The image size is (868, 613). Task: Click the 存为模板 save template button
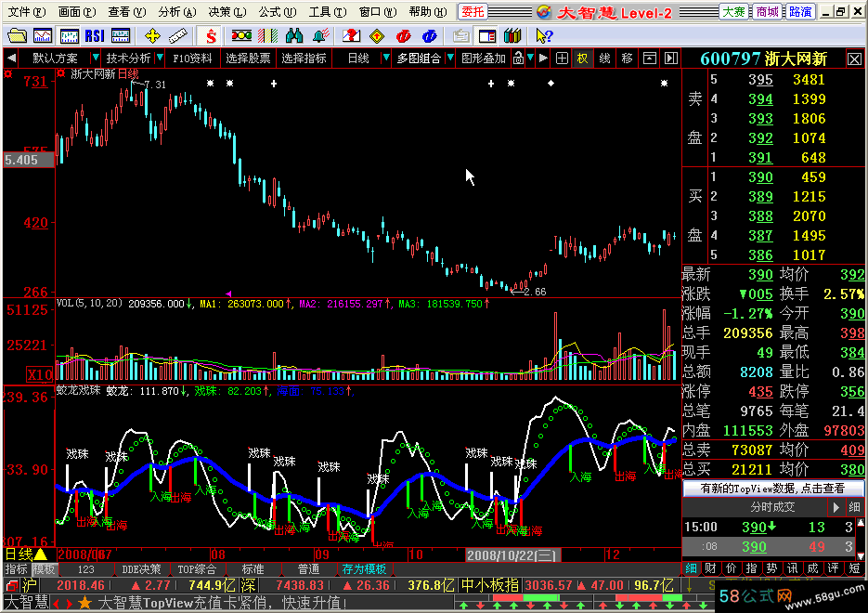tap(364, 568)
